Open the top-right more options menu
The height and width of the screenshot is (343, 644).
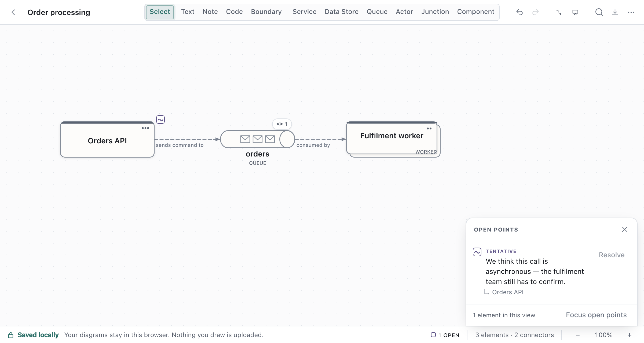click(631, 12)
